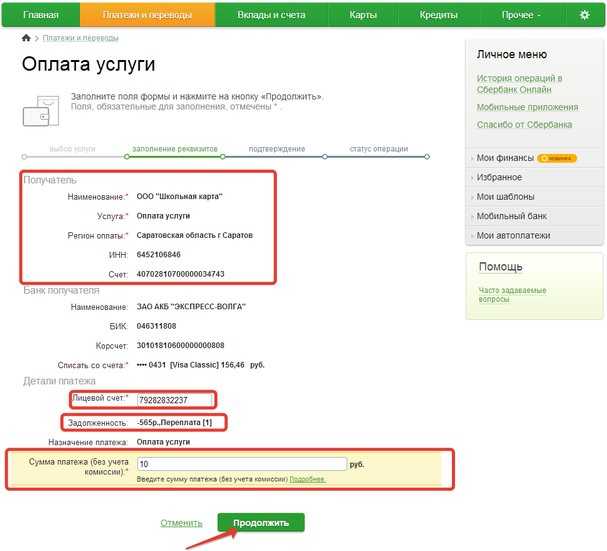Select the ИНН value 6452106846
This screenshot has width=607, height=551.
click(x=159, y=254)
